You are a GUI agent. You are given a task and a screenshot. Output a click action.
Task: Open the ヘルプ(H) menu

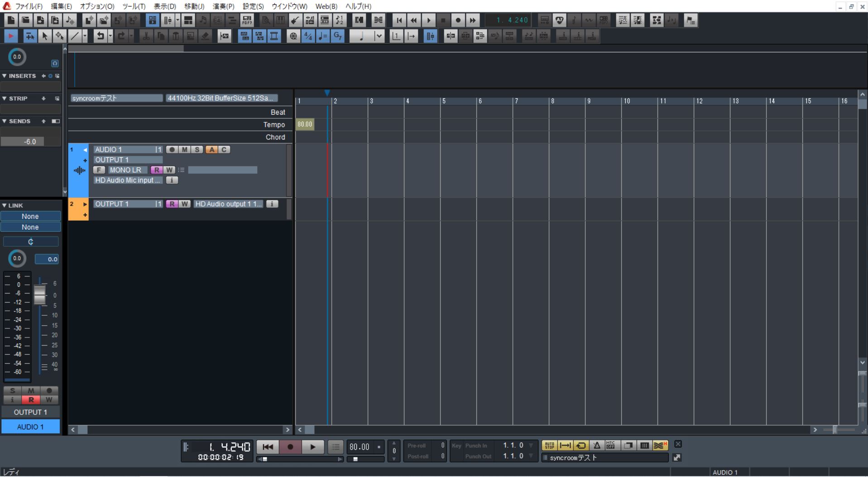358,6
